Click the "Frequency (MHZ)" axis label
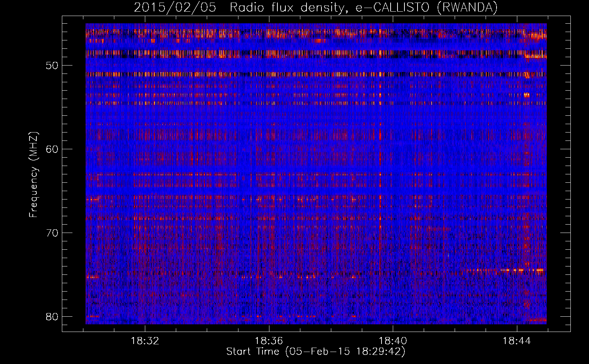 (x=33, y=175)
